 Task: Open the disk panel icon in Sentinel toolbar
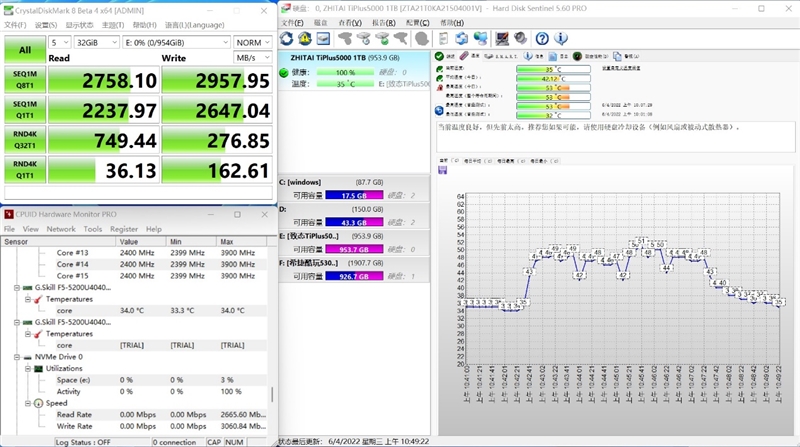coord(323,39)
